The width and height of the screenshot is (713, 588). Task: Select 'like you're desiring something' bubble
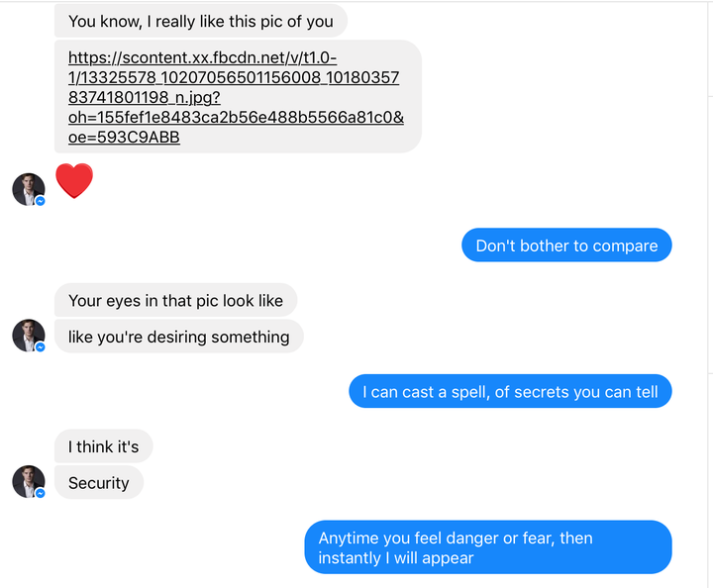(x=178, y=337)
